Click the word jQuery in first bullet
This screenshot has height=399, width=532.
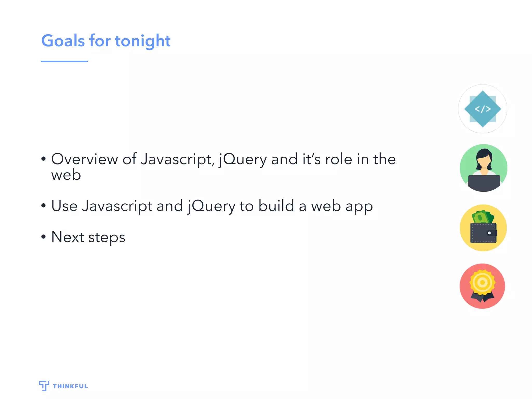tap(243, 160)
